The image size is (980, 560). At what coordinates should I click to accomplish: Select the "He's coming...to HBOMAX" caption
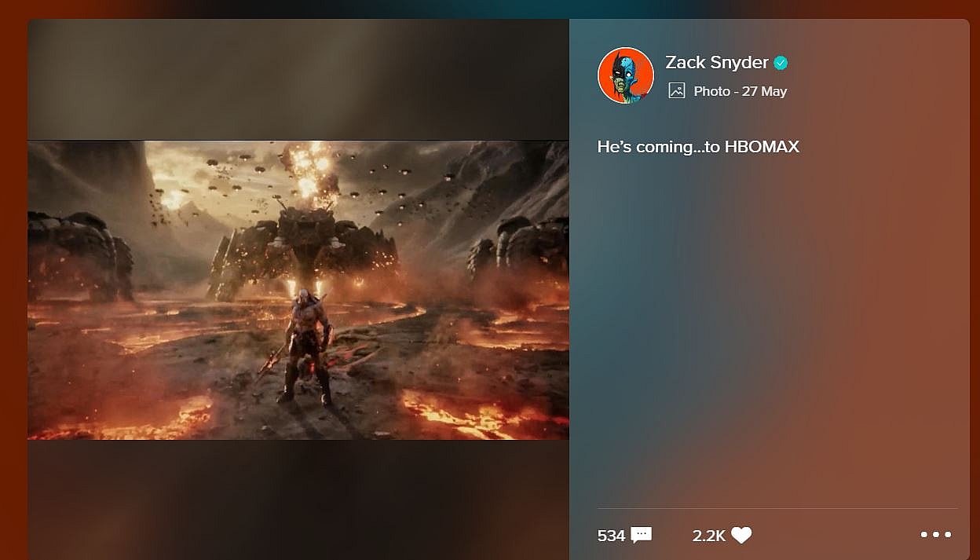697,147
